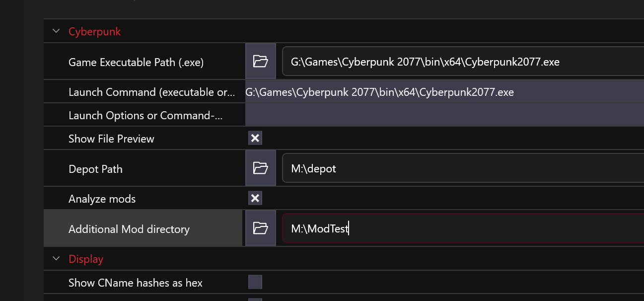Collapse the Display settings section
This screenshot has height=301, width=644.
pos(56,259)
